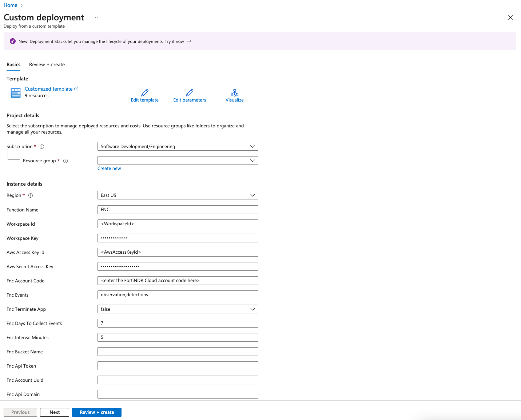The height and width of the screenshot is (420, 521).
Task: Open the Home breadcrumb link
Action: (11, 5)
